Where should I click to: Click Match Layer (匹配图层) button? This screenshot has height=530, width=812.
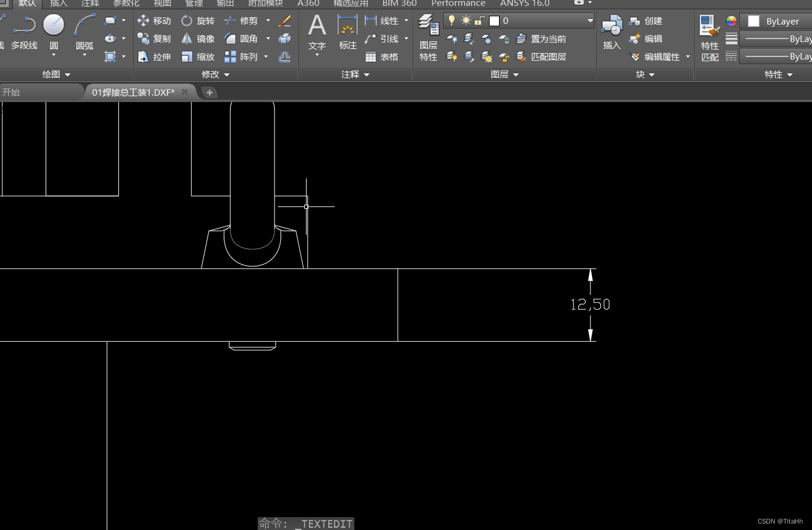click(x=541, y=57)
